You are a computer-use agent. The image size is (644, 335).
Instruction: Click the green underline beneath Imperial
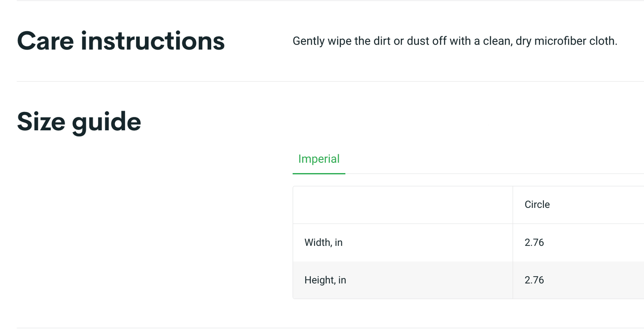(319, 173)
